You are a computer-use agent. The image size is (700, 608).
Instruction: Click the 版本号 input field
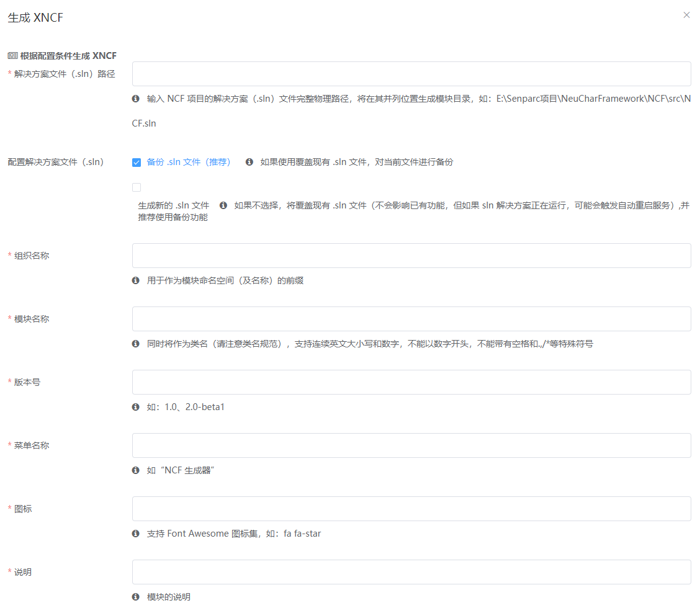(x=411, y=382)
